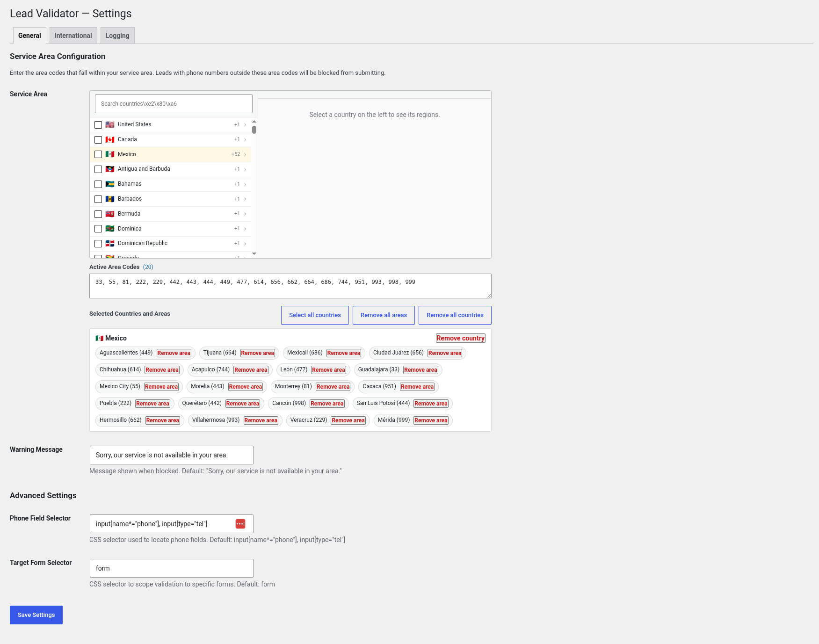Remove the Mérida (999) area

pos(431,420)
